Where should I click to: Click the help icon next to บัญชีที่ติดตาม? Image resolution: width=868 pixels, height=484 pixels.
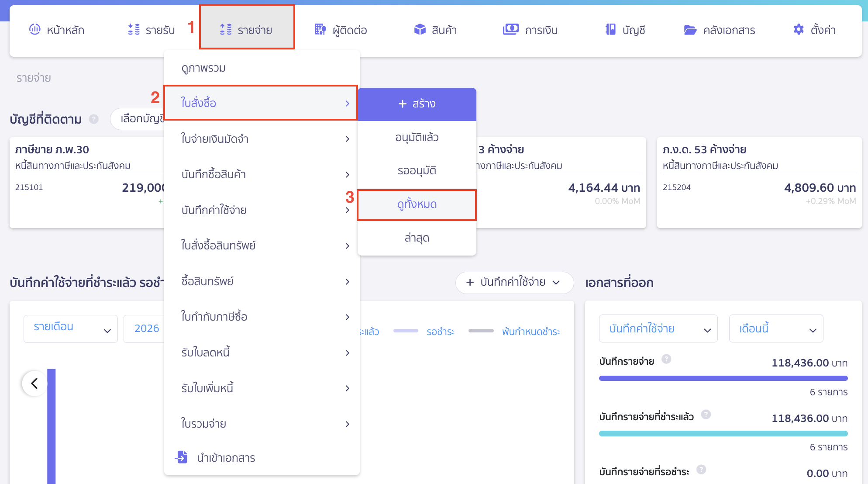(x=93, y=119)
